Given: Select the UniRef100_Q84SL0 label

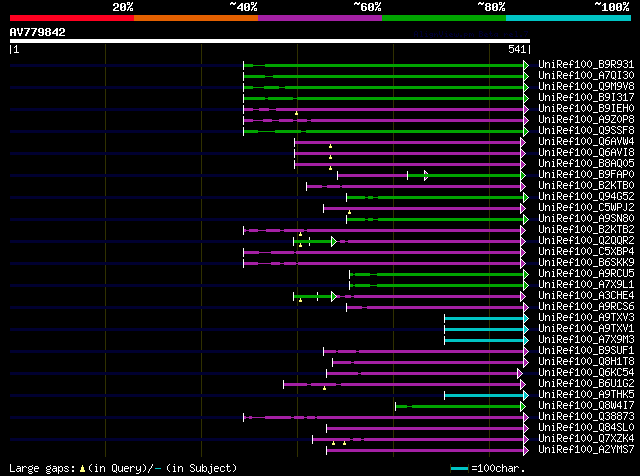Looking at the screenshot, I should coord(586,428).
